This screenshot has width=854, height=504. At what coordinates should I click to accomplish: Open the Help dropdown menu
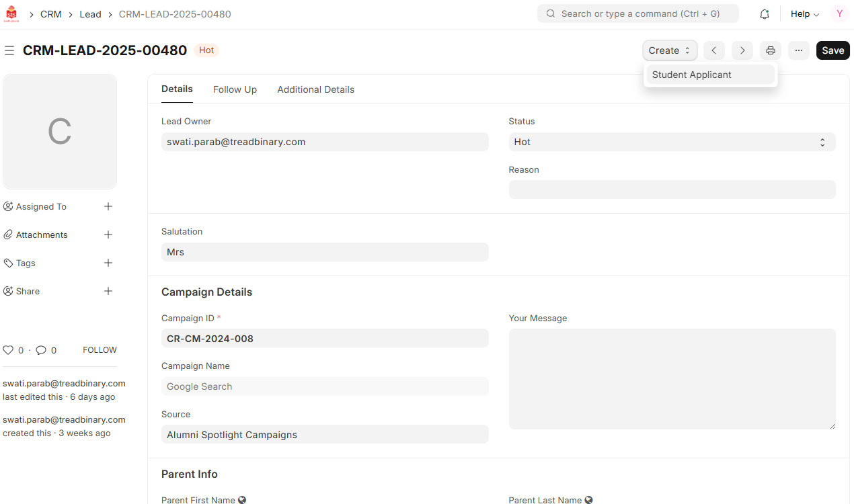click(x=804, y=14)
